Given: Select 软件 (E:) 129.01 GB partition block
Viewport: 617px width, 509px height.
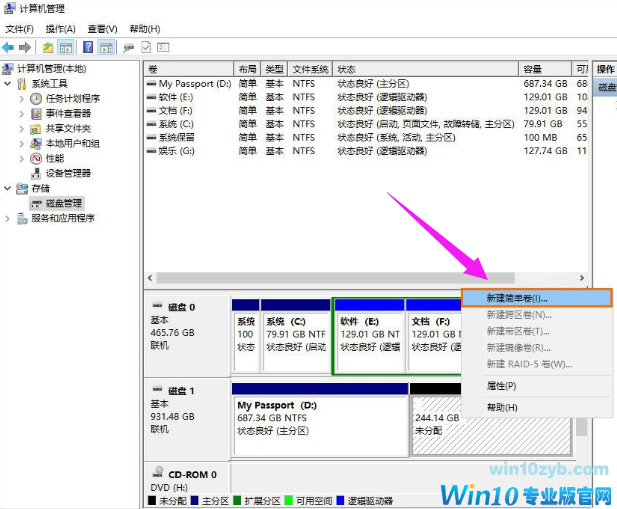Looking at the screenshot, I should tap(370, 336).
